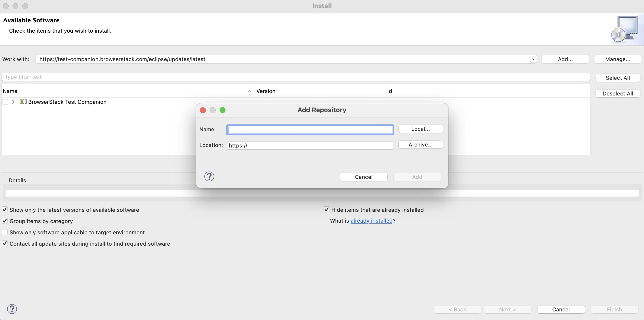Open the Work with dropdown arrow
The height and width of the screenshot is (320, 644).
pos(533,59)
